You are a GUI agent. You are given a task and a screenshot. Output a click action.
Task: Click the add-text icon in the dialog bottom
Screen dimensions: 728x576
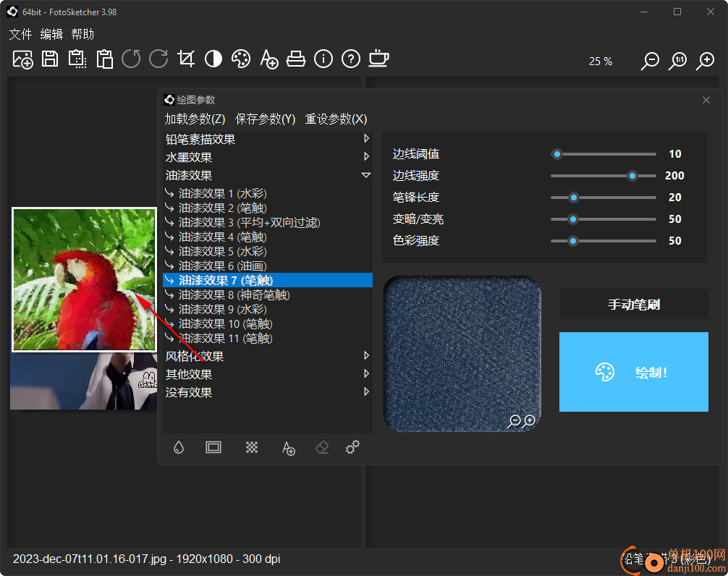coord(288,448)
